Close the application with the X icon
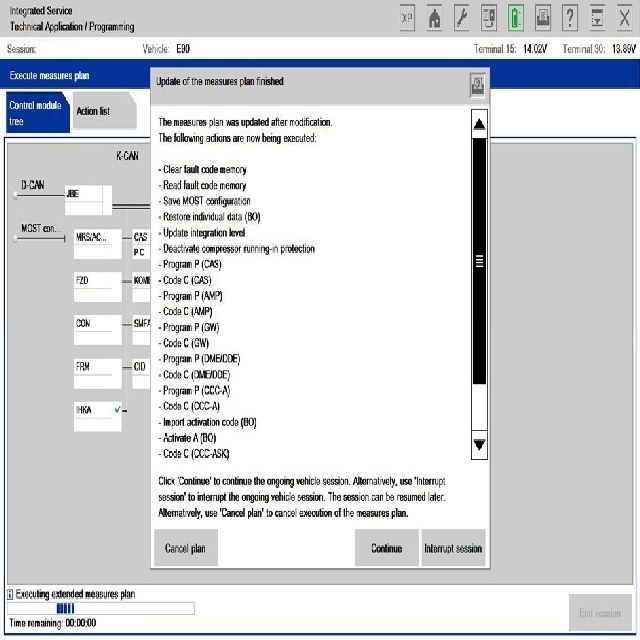The height and width of the screenshot is (640, 640). [624, 18]
